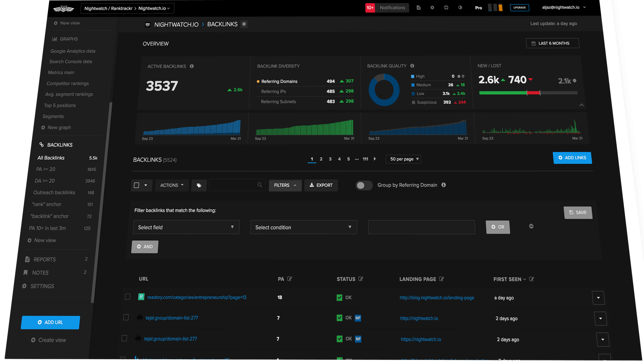Open the Select condition dropdown
The width and height of the screenshot is (644, 361).
[x=303, y=227]
